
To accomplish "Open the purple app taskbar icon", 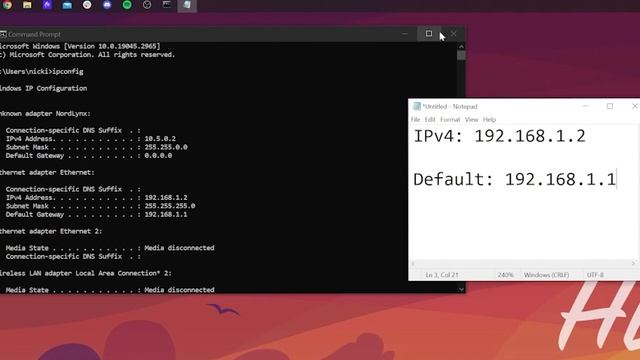I will pos(47,5).
